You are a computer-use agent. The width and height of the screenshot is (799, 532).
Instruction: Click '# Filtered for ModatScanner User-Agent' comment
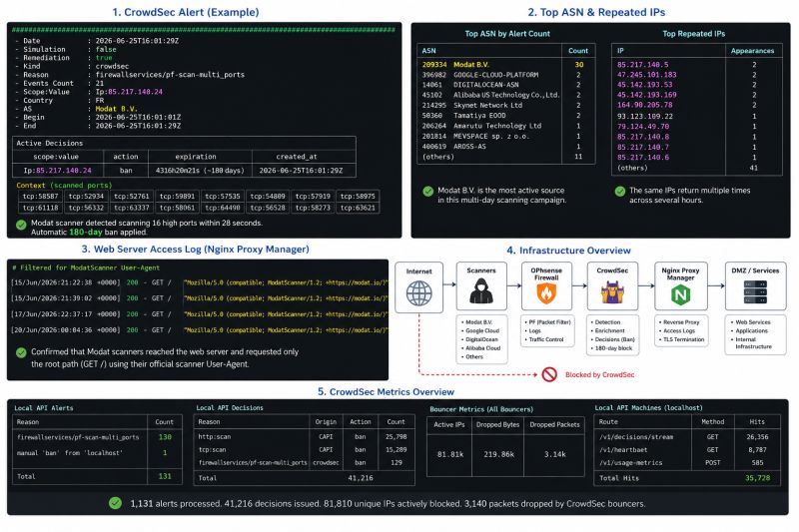(x=86, y=267)
